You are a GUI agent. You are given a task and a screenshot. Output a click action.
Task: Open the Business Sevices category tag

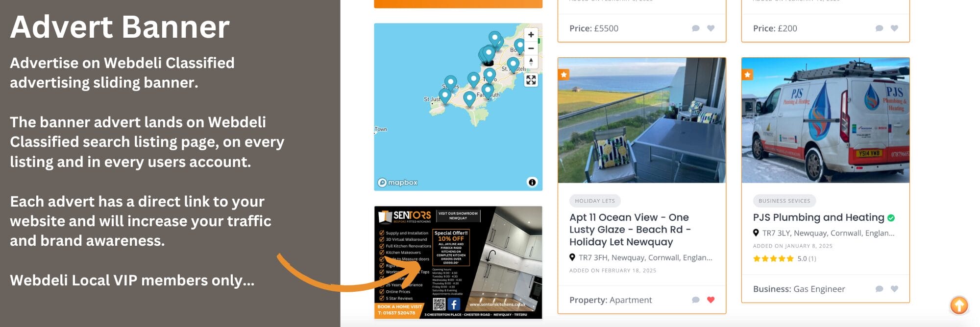click(784, 201)
